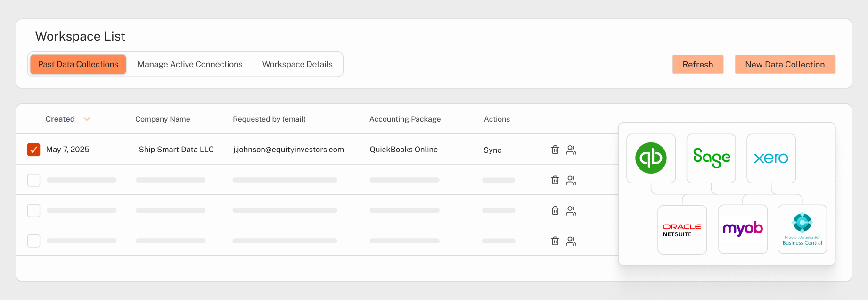Screen dimensions: 868x300
Task: Click users icon in second table row
Action: [x=571, y=180]
